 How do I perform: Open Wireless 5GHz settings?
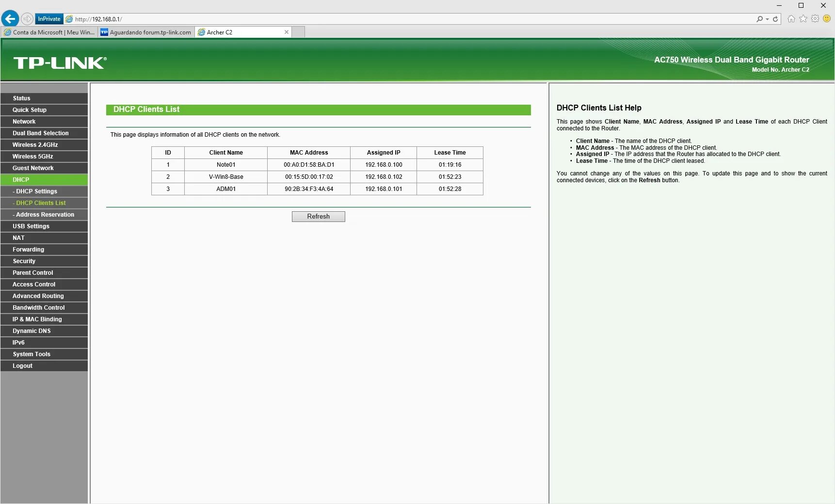pyautogui.click(x=44, y=157)
